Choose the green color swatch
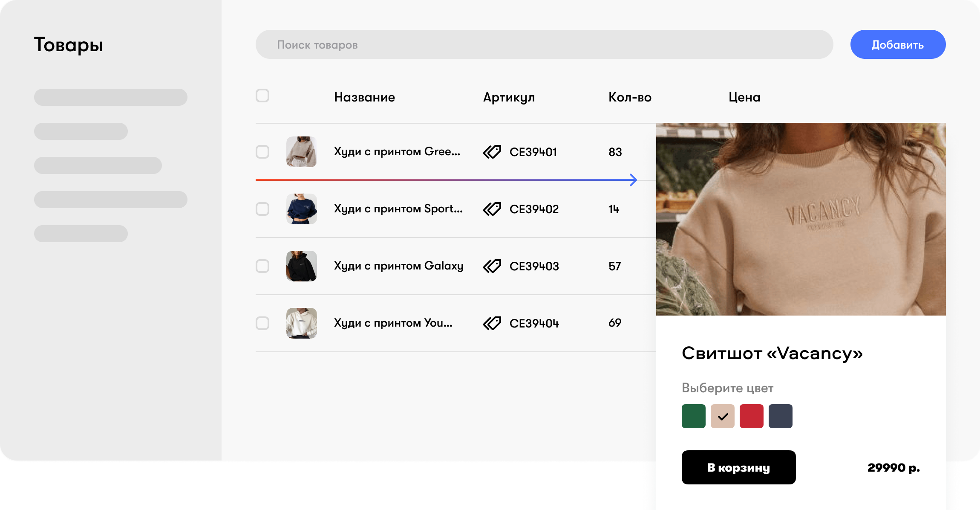The height and width of the screenshot is (510, 980). [694, 416]
